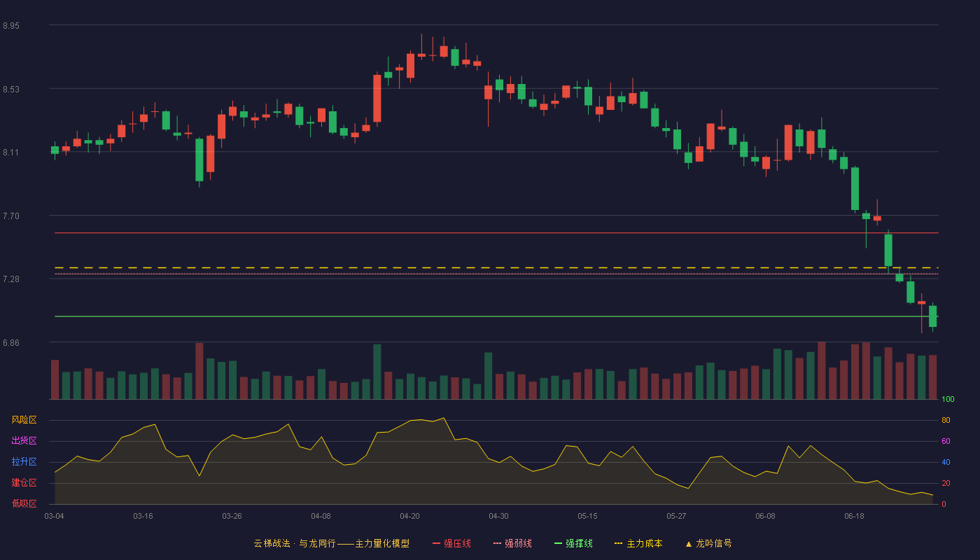Click the 04-30 date label
This screenshot has height=560, width=980.
(498, 516)
